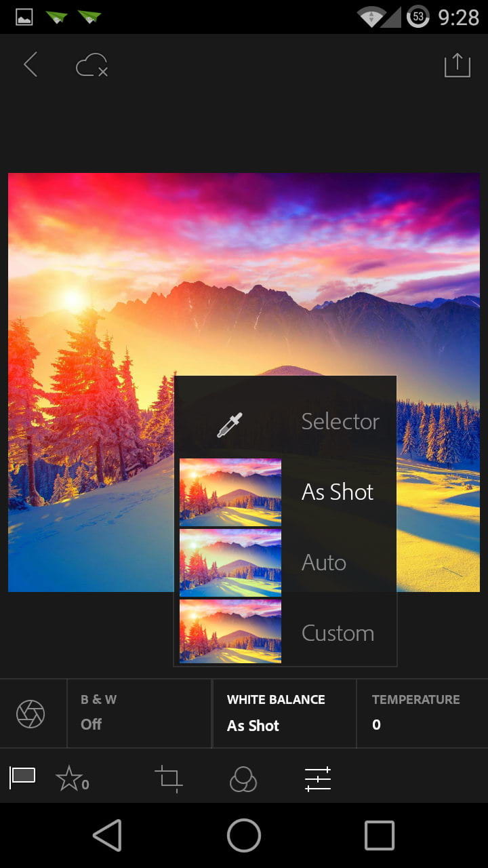The height and width of the screenshot is (868, 488).
Task: Tap the As Shot preview thumbnail
Action: [x=230, y=492]
